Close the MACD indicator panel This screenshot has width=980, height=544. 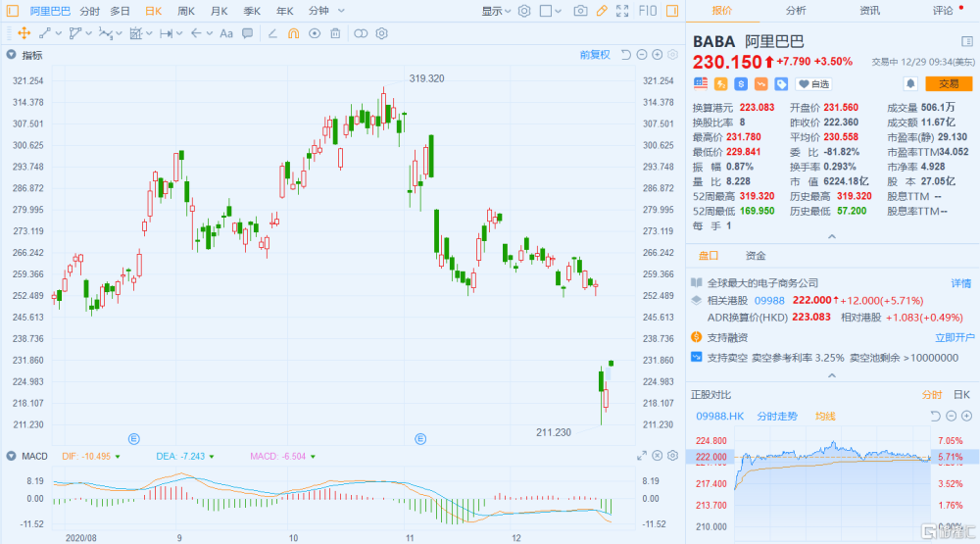[658, 456]
